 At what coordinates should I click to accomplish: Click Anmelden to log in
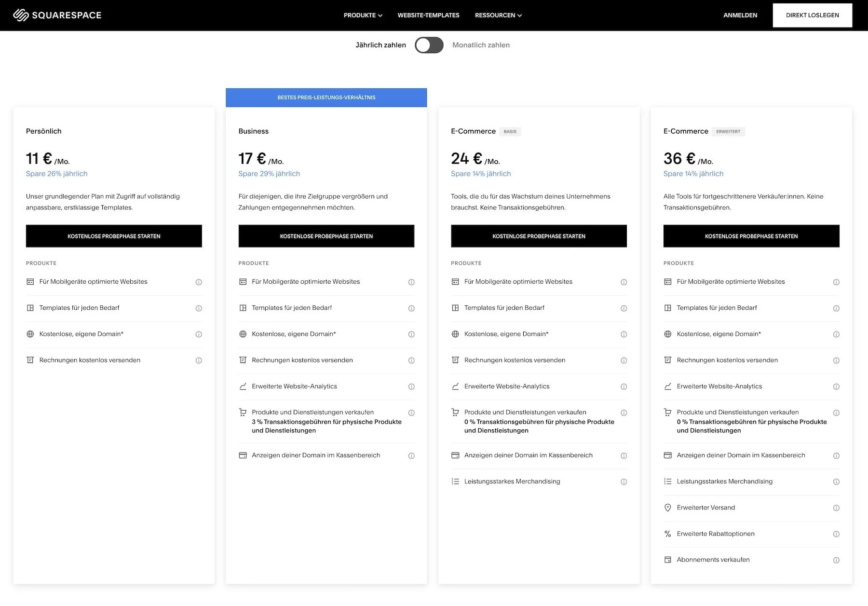coord(740,15)
